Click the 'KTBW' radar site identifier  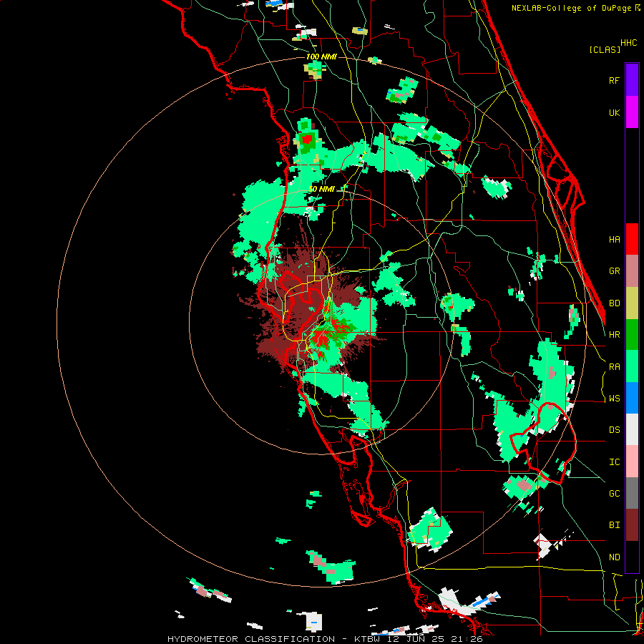click(369, 639)
